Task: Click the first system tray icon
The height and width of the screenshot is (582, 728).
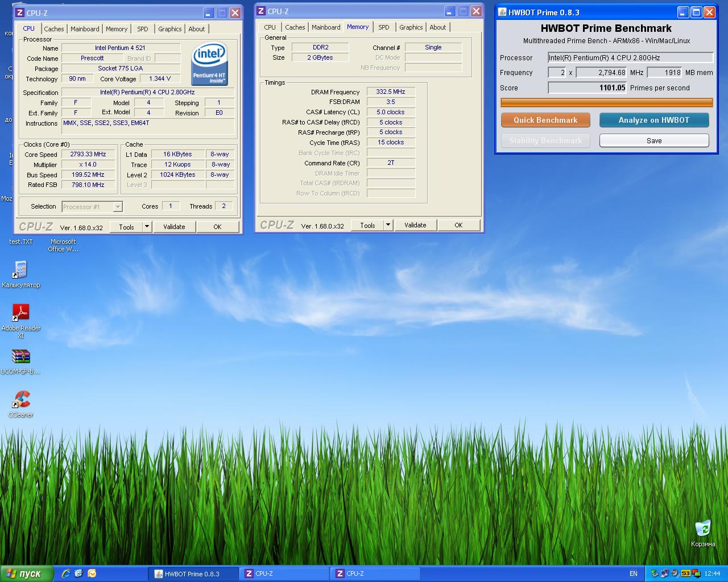Action: coord(655,573)
